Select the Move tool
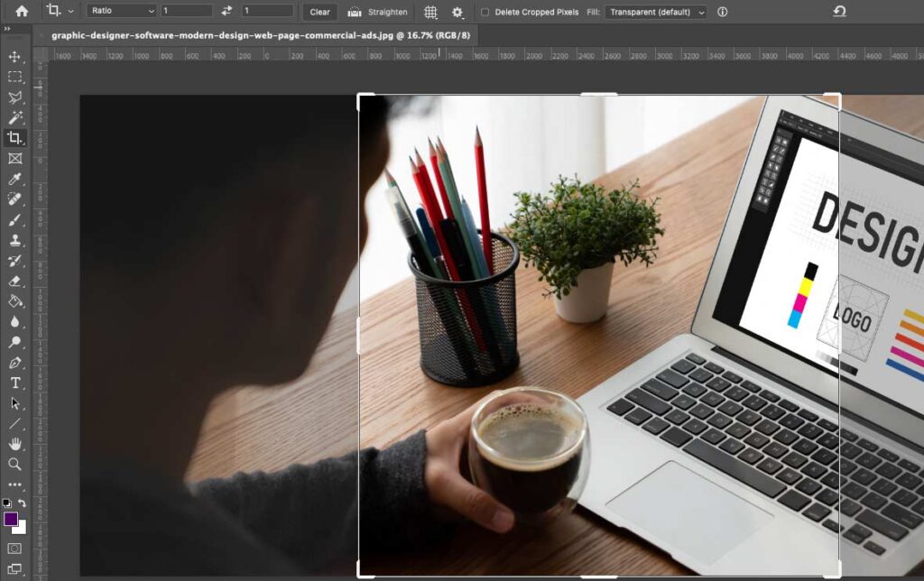The height and width of the screenshot is (581, 924). (x=14, y=57)
